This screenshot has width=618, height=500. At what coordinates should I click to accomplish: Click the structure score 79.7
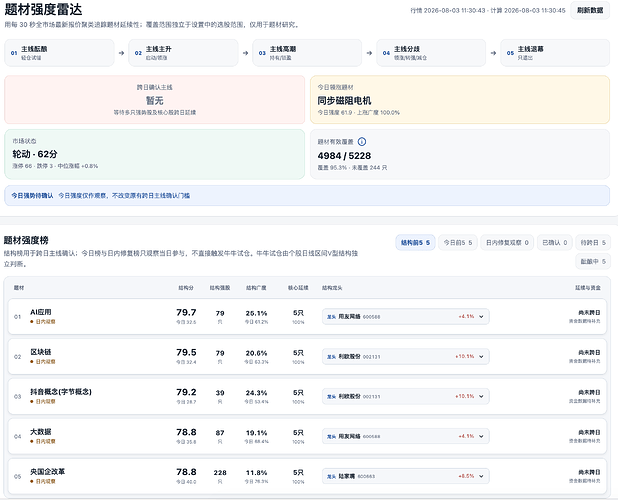[186, 312]
